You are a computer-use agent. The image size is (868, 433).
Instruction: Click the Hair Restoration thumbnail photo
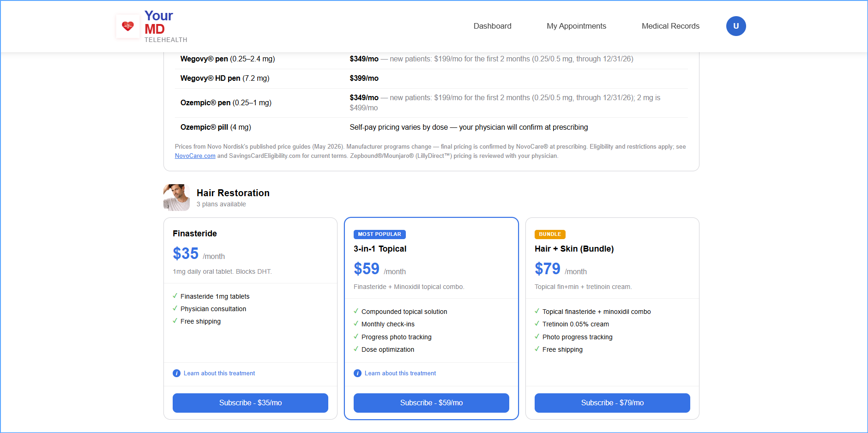pos(176,198)
